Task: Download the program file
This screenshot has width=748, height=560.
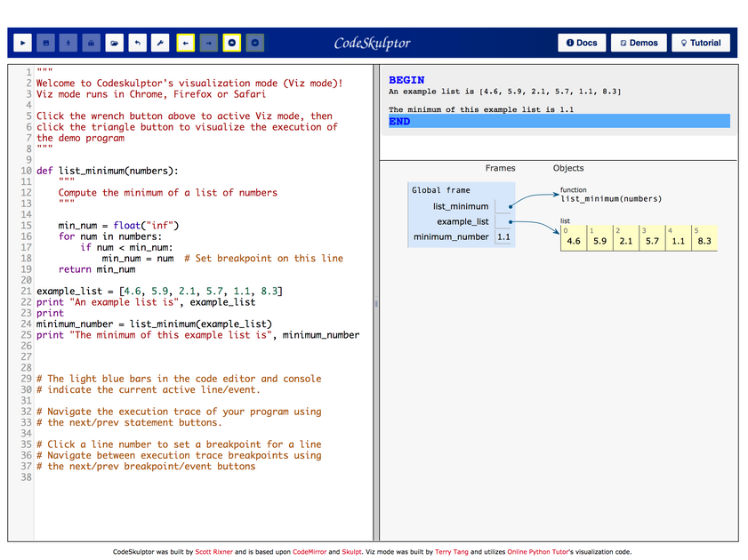Action: point(68,43)
